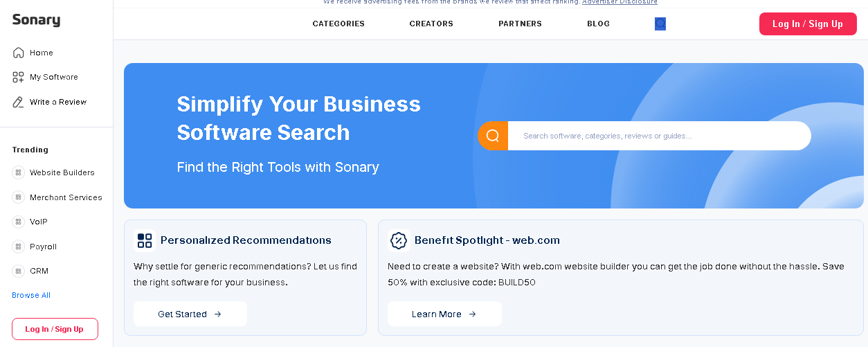Screen dimensions: 868x347
Task: Open the Categories menu
Action: coord(338,24)
